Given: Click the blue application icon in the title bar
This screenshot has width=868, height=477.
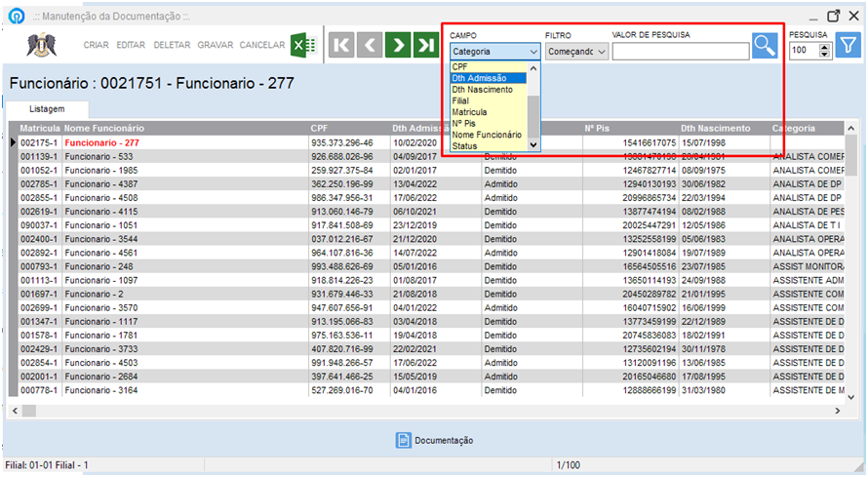Looking at the screenshot, I should [x=17, y=16].
